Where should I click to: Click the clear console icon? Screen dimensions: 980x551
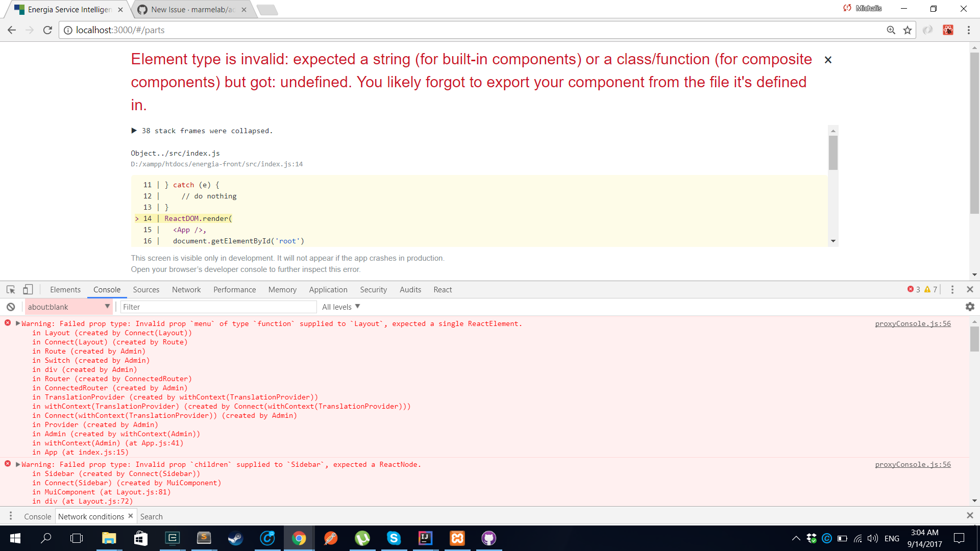[11, 307]
